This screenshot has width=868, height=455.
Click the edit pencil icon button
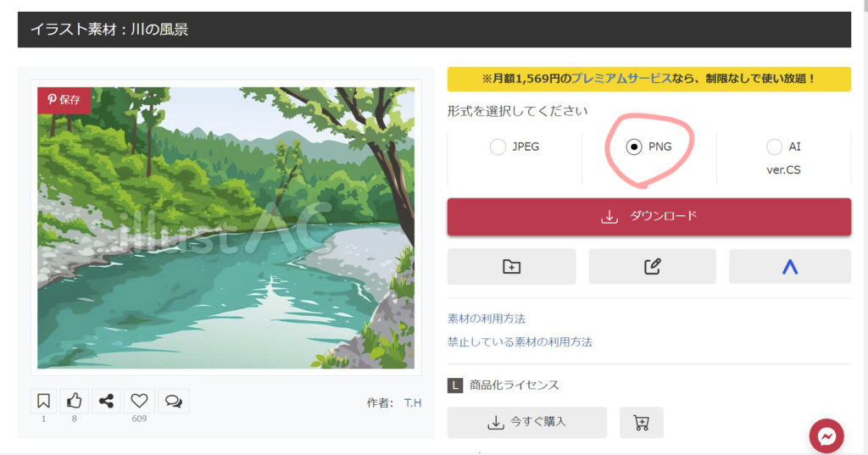point(652,266)
